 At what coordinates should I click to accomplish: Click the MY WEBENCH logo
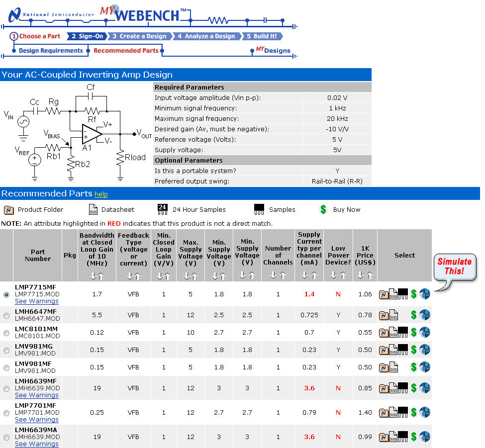coord(143,13)
